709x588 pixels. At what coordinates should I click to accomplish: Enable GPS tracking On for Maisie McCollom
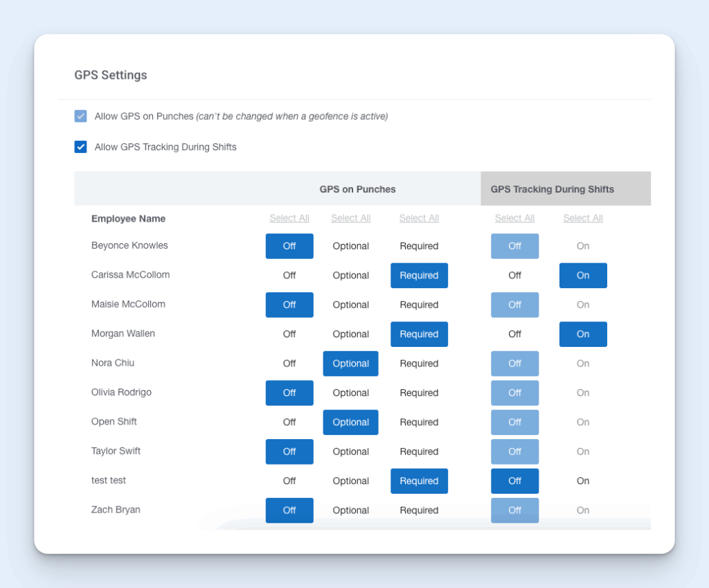tap(582, 305)
